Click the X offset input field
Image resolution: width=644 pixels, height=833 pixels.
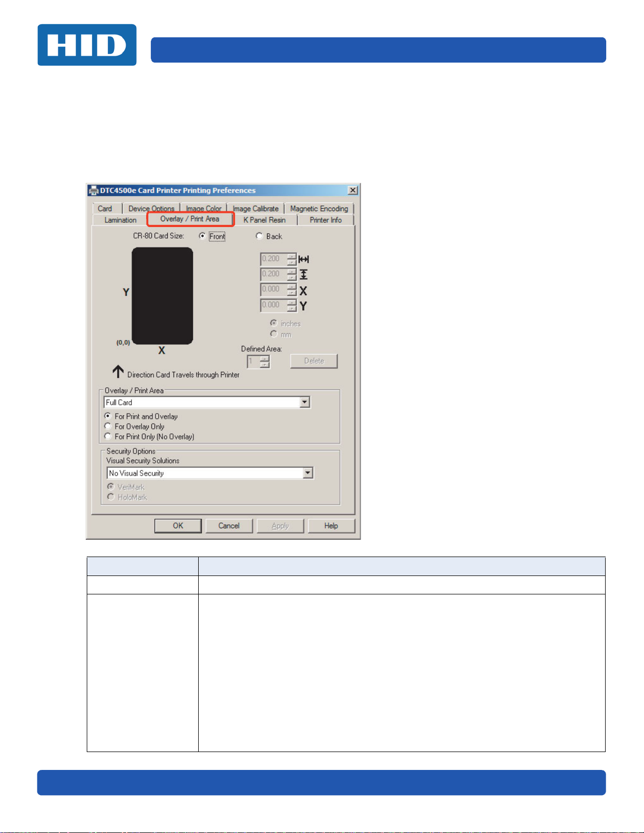[273, 290]
